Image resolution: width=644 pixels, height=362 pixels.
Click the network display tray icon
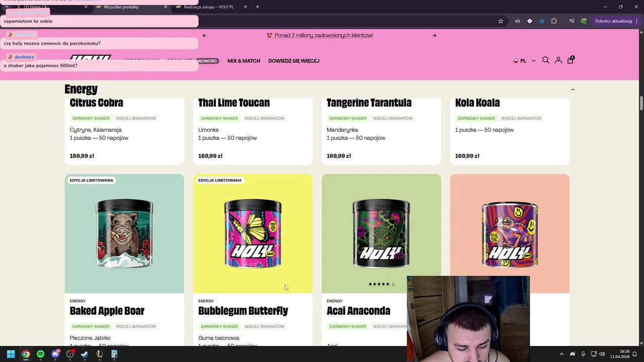click(594, 354)
